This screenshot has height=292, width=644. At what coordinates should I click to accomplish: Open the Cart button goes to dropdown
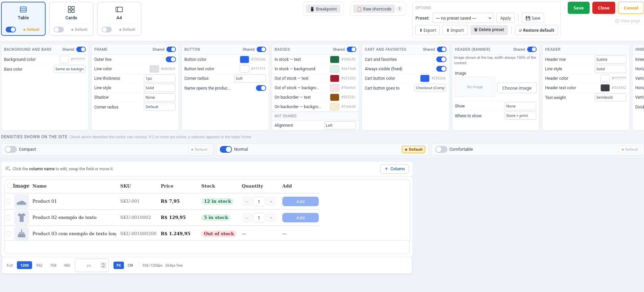(x=430, y=88)
